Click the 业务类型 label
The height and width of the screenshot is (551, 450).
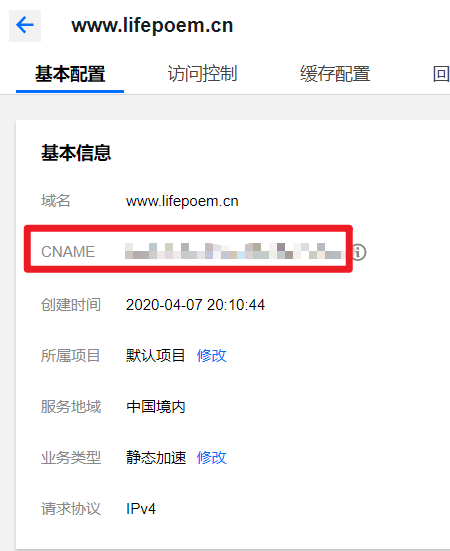click(x=71, y=458)
